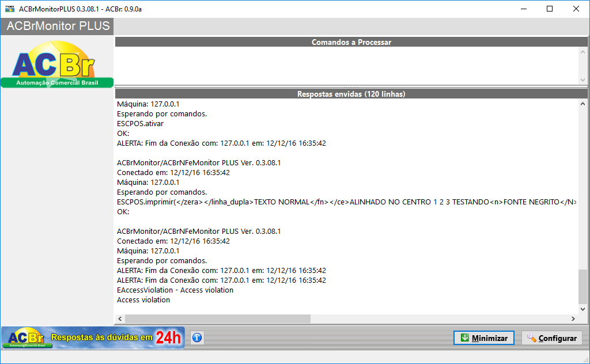Click the horizontal scrollbar right arrow

point(573,318)
